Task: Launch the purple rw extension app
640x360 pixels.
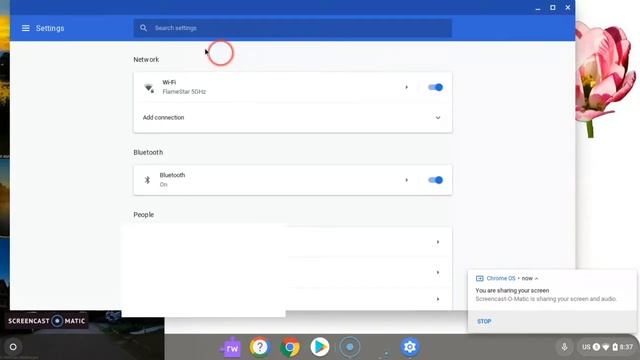Action: (231, 347)
